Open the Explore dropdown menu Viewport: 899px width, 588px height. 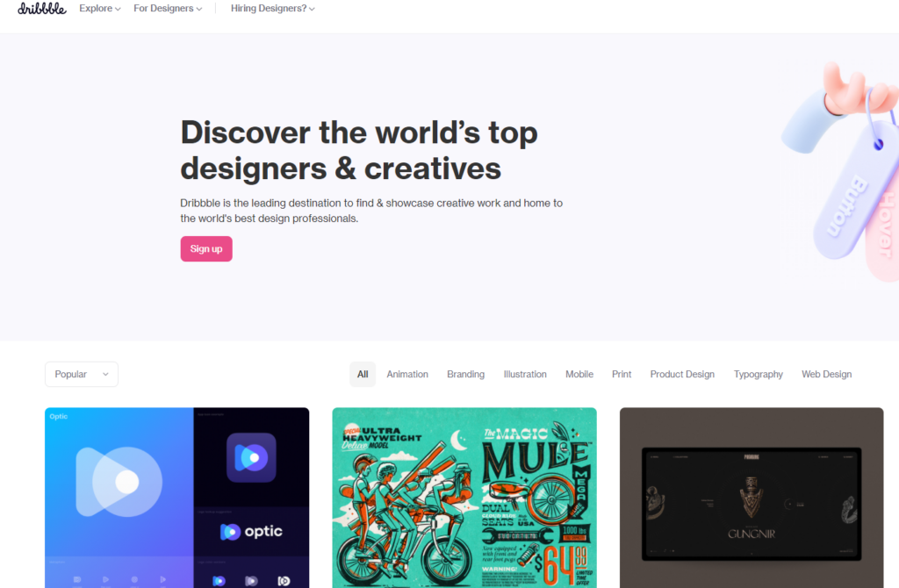point(100,9)
